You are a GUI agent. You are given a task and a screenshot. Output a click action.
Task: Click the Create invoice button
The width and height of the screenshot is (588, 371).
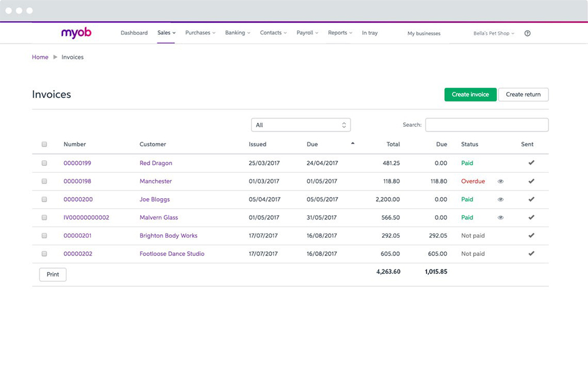pos(470,94)
